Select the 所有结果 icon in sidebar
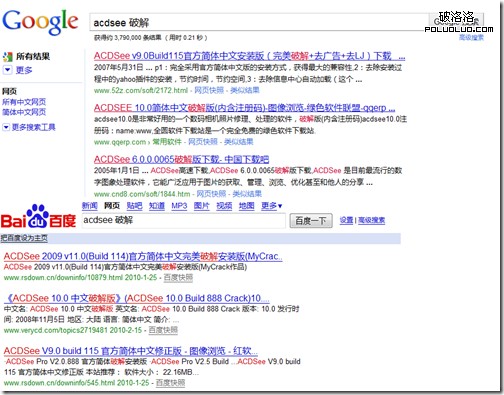The height and width of the screenshot is (395, 504). tap(8, 57)
